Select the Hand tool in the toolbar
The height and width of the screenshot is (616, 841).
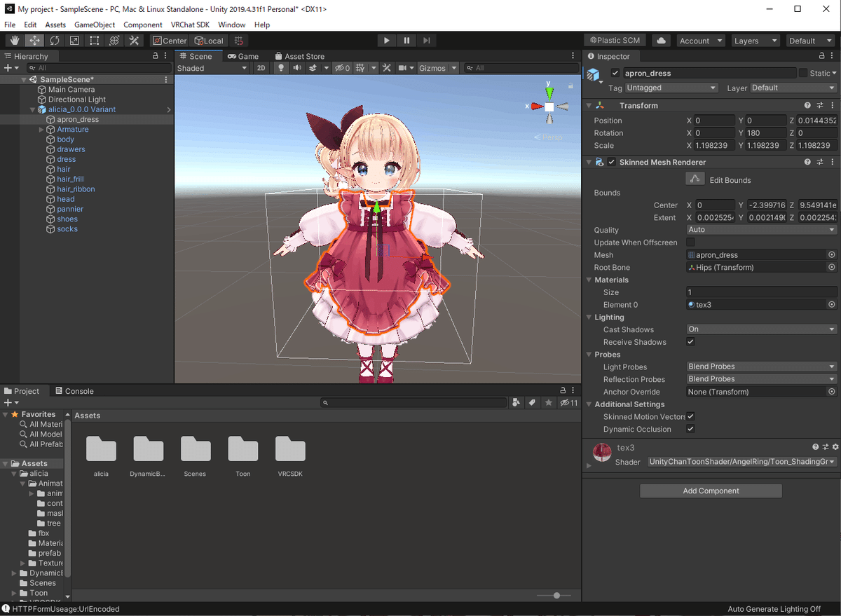(14, 41)
